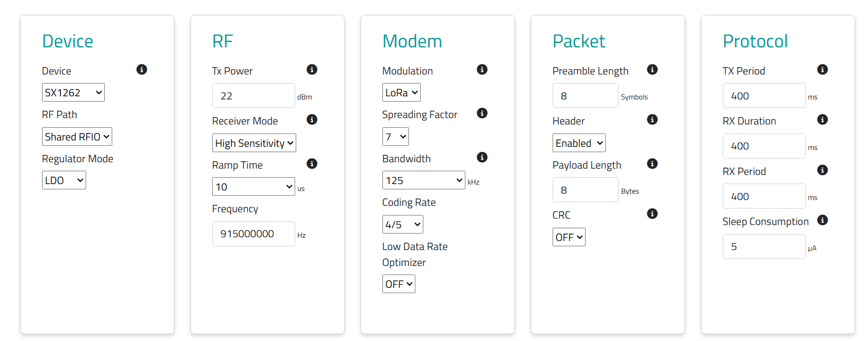Show info for TX Period
868x341 pixels.
tap(822, 70)
